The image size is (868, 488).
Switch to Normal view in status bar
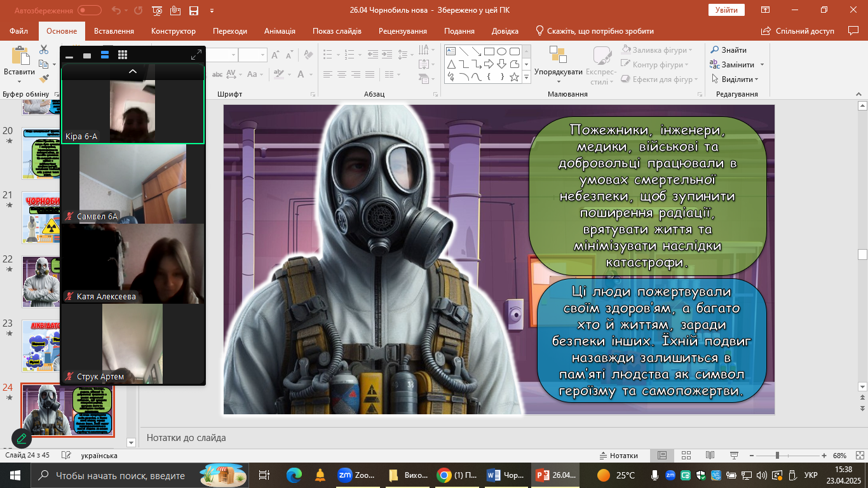(x=662, y=456)
